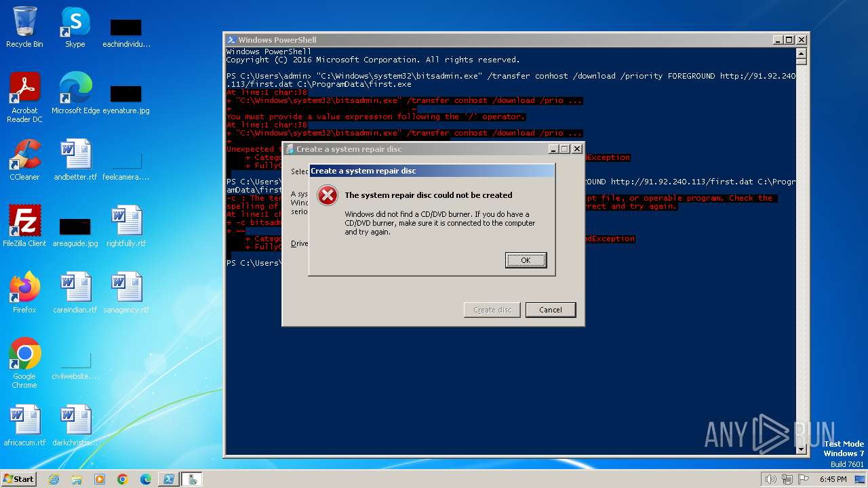Open Windows Media Player from taskbar

point(100,479)
